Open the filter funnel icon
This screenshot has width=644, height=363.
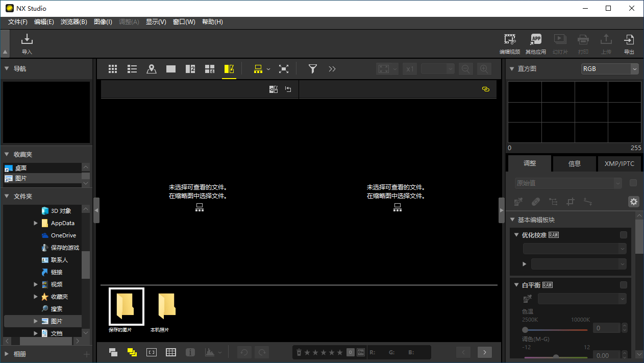coord(312,68)
